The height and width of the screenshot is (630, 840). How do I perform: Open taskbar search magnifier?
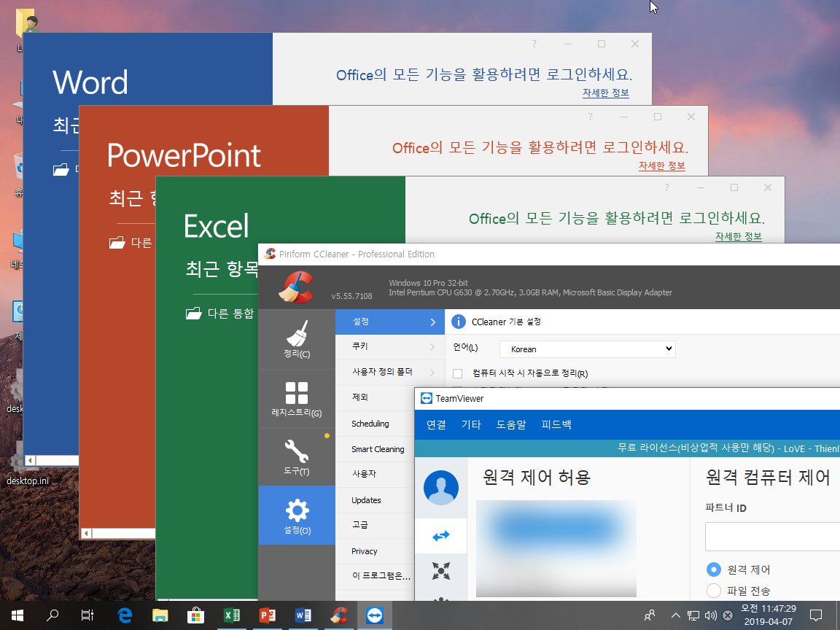pos(52,615)
